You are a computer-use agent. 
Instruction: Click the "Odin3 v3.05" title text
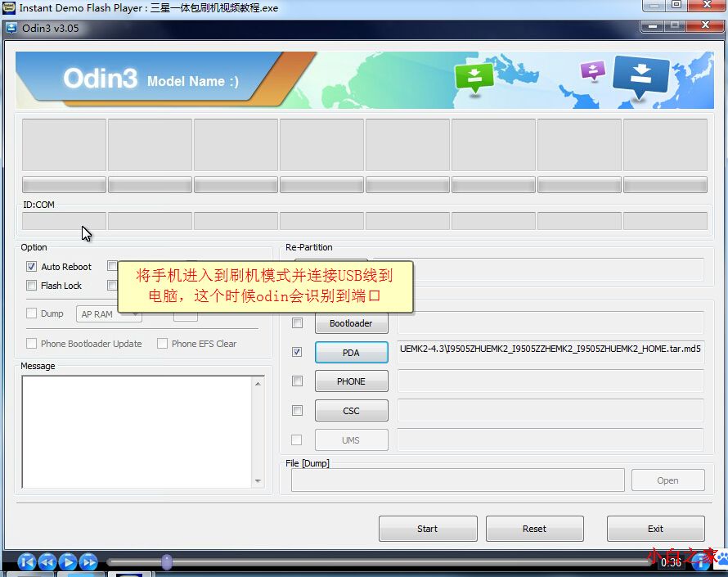click(51, 29)
